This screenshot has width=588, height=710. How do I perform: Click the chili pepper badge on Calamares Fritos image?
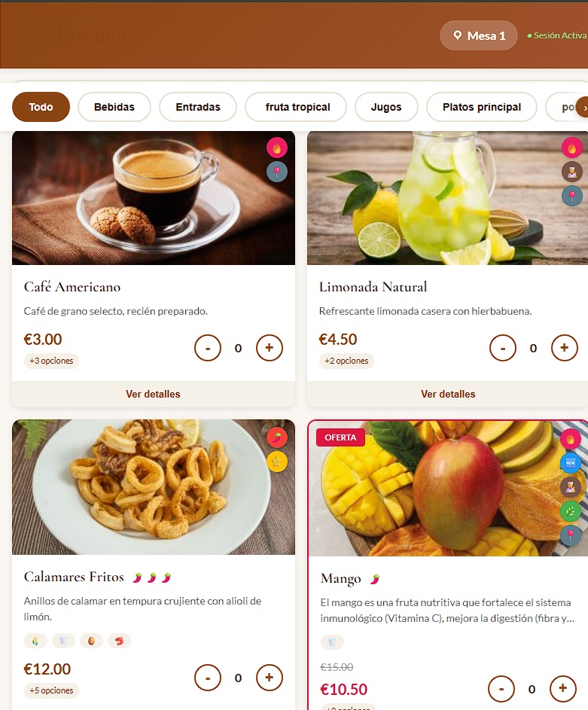pos(276,437)
